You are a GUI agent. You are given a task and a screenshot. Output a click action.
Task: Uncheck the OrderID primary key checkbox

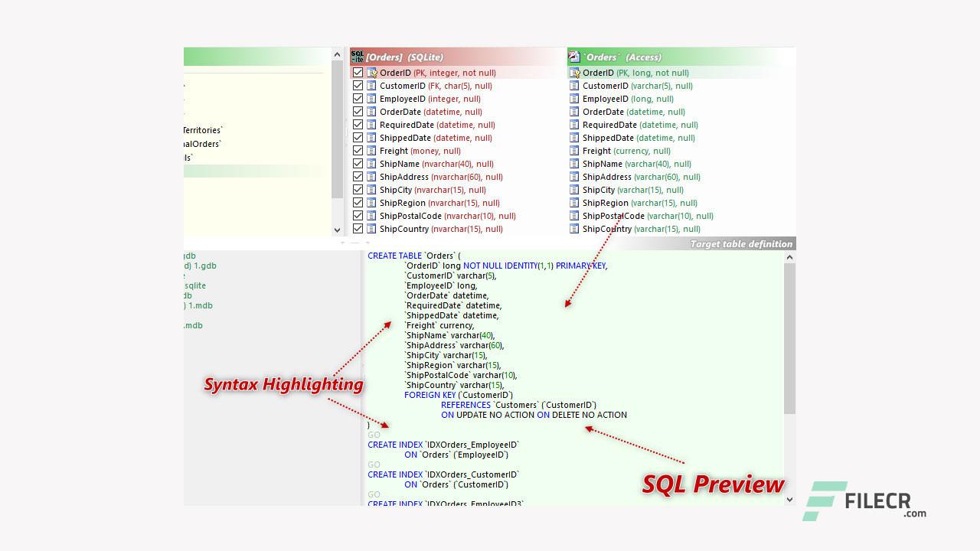coord(358,73)
